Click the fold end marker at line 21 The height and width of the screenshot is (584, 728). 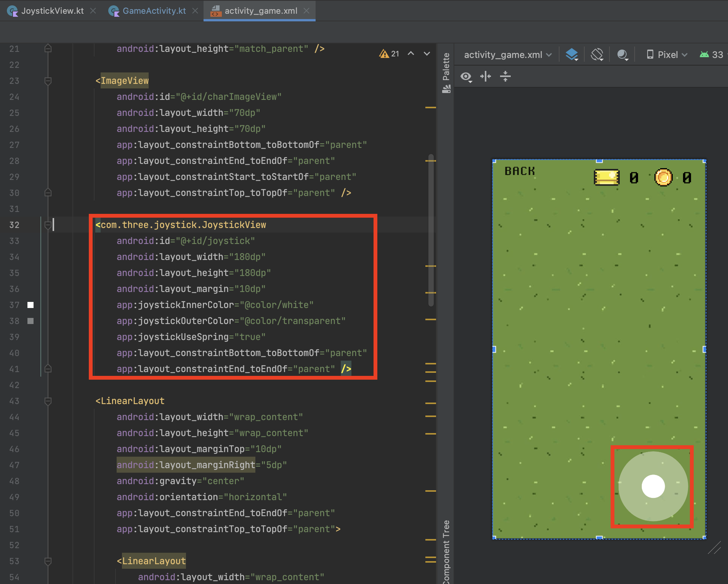[48, 48]
